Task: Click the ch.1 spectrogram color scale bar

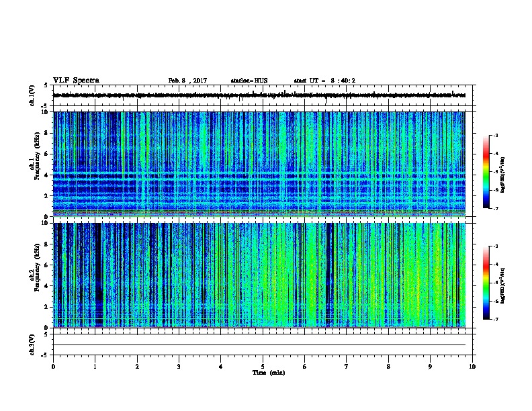Action: (486, 172)
